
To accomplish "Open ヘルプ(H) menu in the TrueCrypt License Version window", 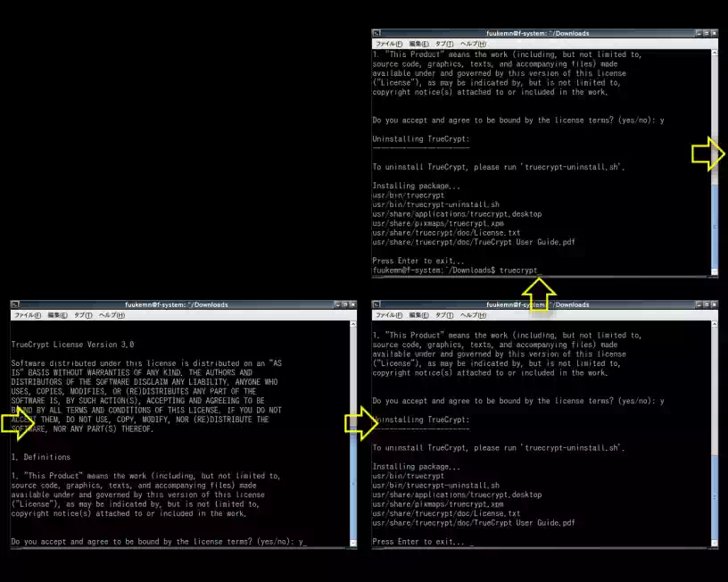I will (112, 315).
